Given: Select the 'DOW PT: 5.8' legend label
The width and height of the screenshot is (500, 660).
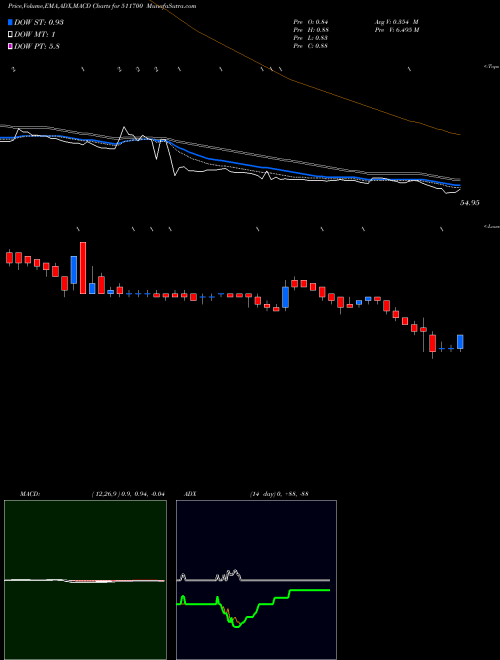Looking at the screenshot, I should (37, 46).
